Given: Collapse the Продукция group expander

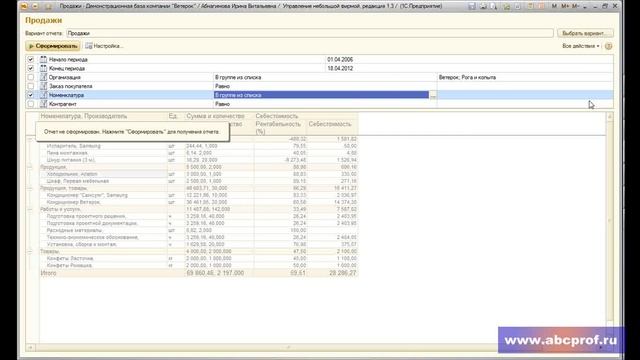Looking at the screenshot, I should (x=30, y=167).
